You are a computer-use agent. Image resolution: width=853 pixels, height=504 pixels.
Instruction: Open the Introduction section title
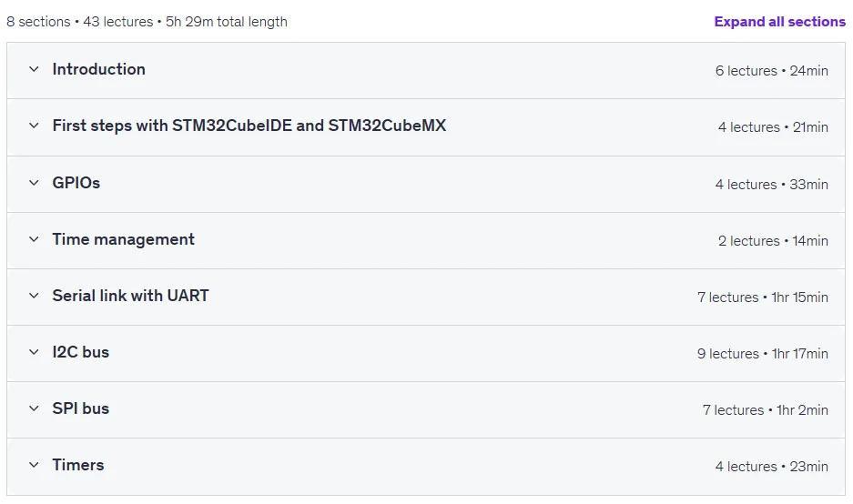98,69
